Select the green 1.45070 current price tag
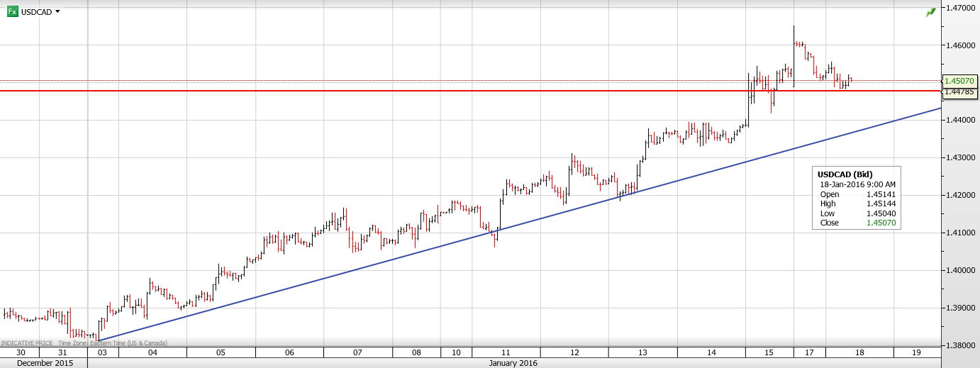Screen dimensions: 980x368 [959, 81]
